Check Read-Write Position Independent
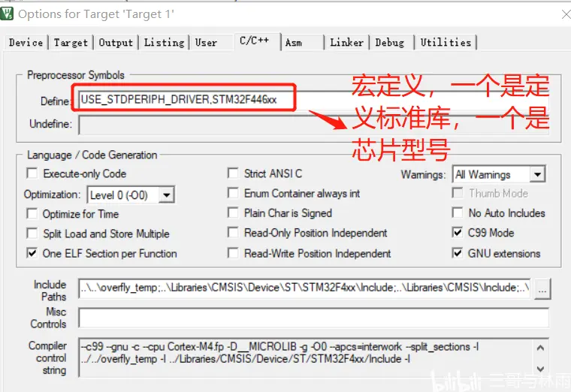The width and height of the screenshot is (571, 392). 233,253
